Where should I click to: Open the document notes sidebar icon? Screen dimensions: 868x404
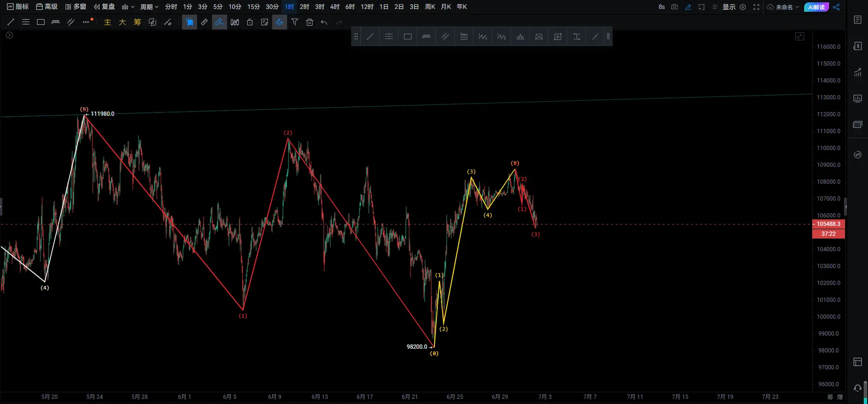coord(858,20)
